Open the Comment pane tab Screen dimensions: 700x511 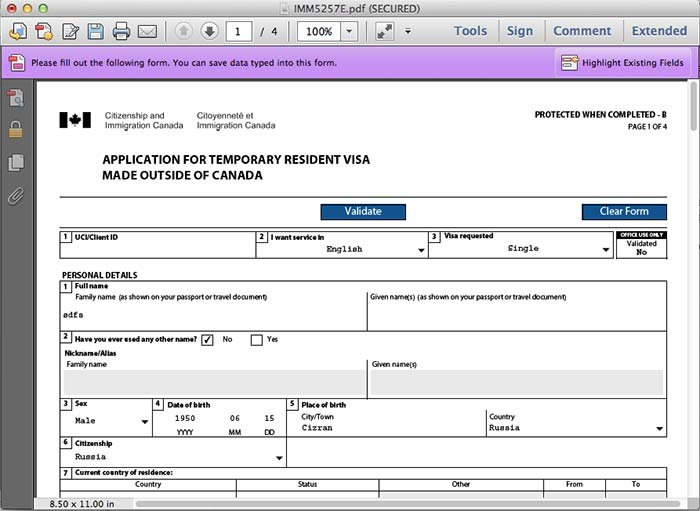click(x=582, y=31)
